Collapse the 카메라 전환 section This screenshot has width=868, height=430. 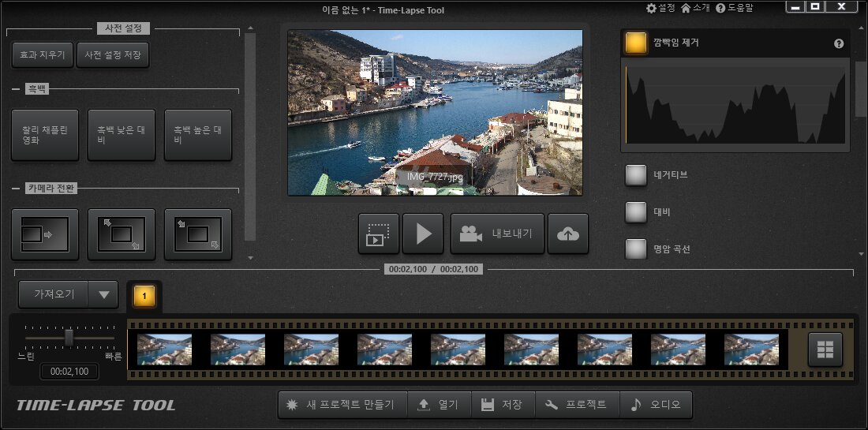coord(15,189)
